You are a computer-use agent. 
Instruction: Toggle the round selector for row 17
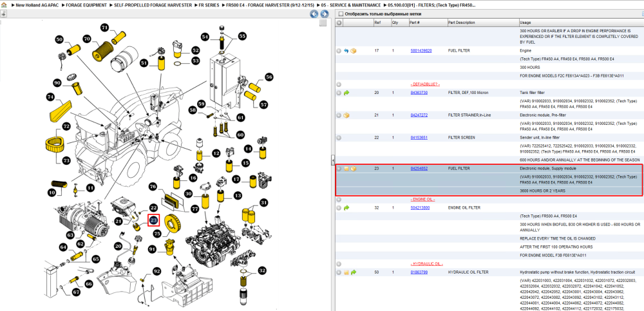(339, 51)
